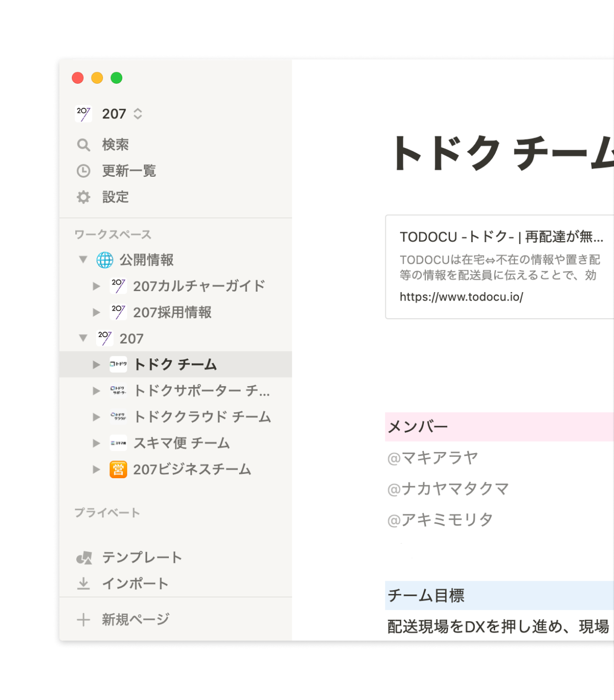
Task: Click the @ナカヤマタクマ member mention
Action: click(x=448, y=489)
